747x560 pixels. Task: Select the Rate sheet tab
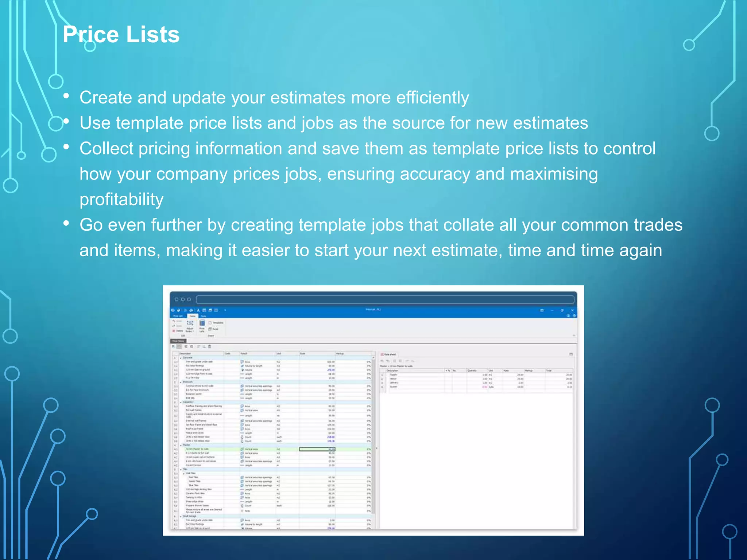click(x=388, y=354)
